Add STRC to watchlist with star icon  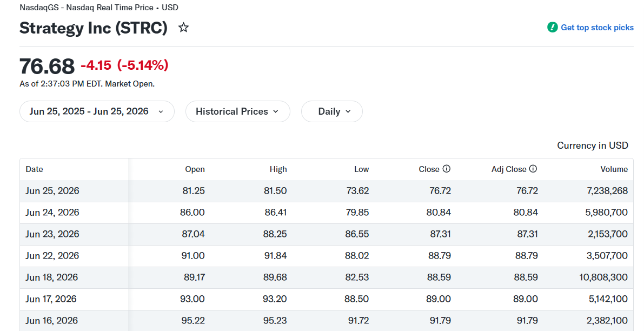tap(184, 28)
